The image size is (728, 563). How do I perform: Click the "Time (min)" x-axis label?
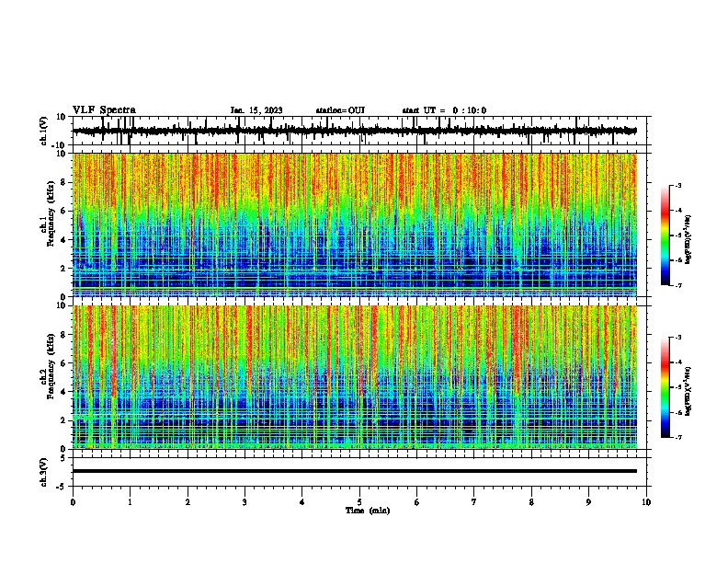click(x=368, y=511)
